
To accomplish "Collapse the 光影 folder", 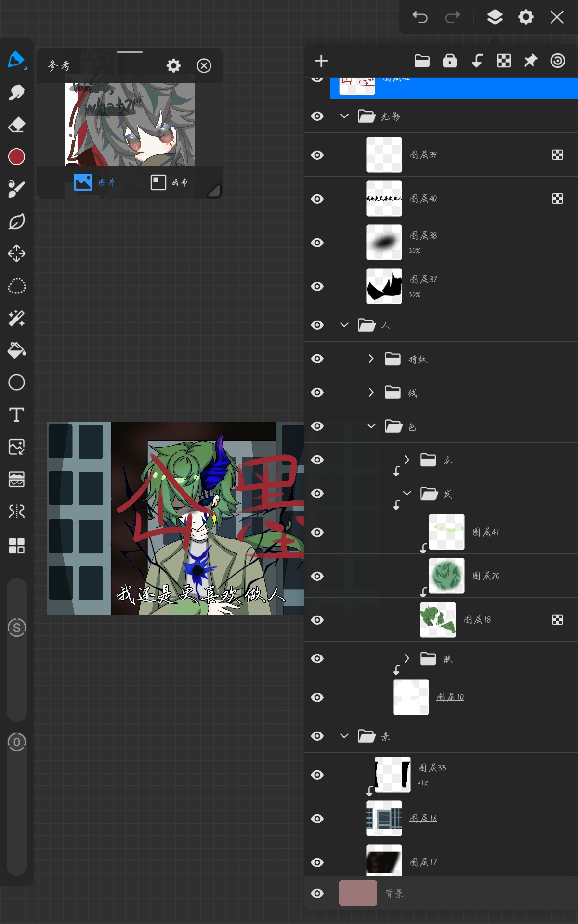I will pyautogui.click(x=344, y=116).
